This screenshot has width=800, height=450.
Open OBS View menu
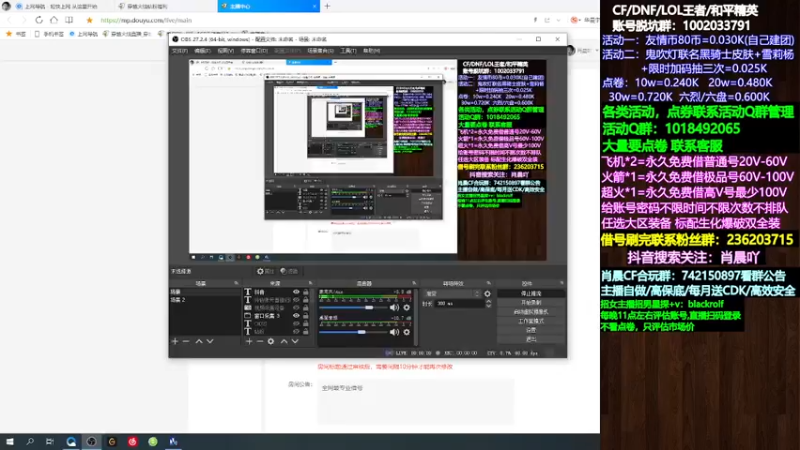226,51
